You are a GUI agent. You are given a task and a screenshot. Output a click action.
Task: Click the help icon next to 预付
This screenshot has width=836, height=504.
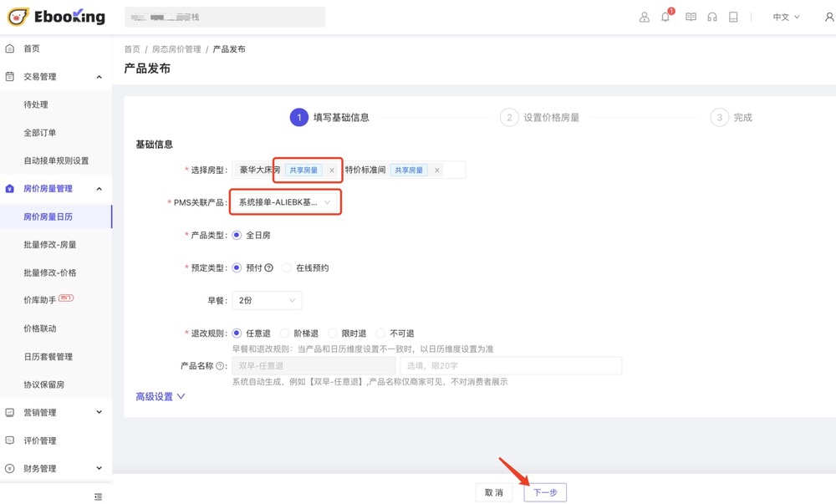[x=269, y=268]
